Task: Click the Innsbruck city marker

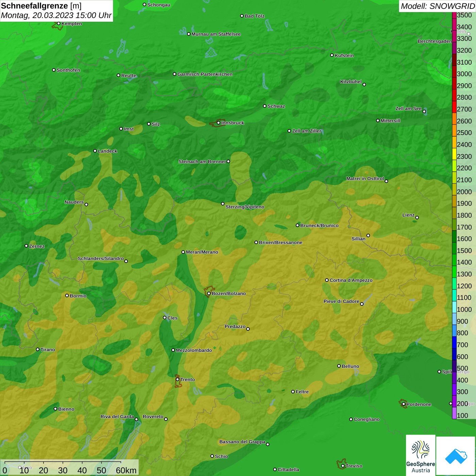Action: pyautogui.click(x=219, y=123)
